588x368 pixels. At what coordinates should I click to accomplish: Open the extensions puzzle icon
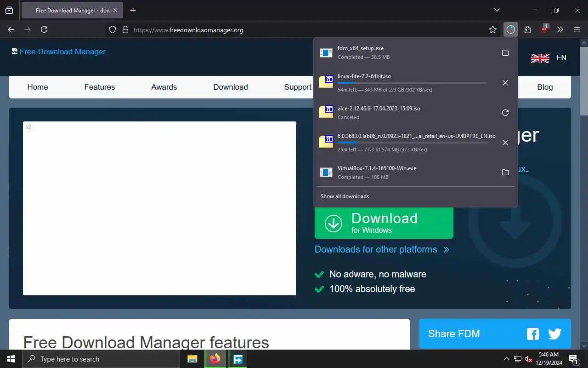point(527,29)
